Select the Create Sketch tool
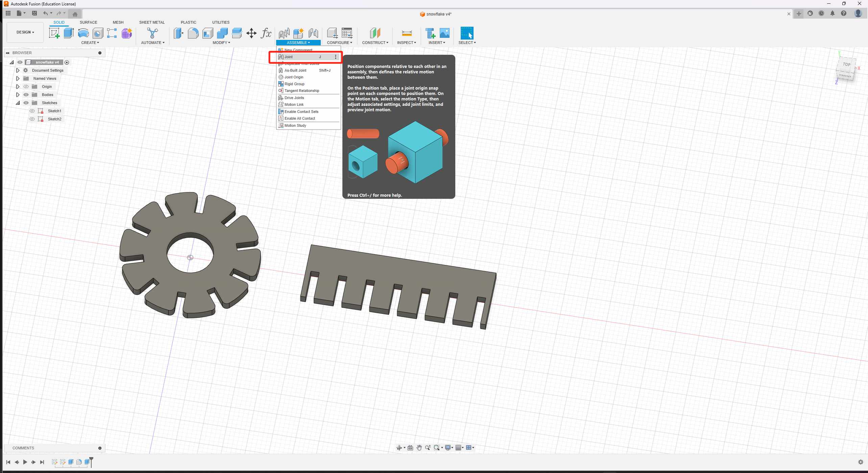868x473 pixels. [54, 33]
